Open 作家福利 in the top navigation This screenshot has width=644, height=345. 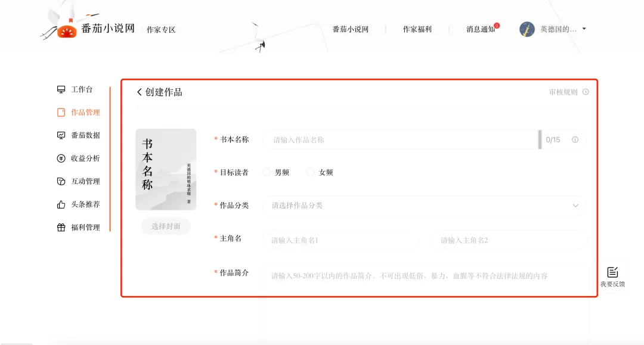coord(417,29)
